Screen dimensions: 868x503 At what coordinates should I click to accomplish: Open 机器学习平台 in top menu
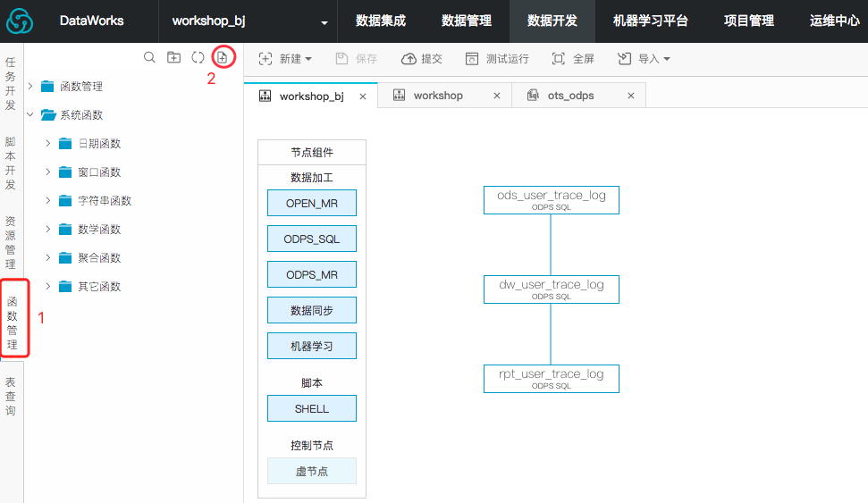[651, 21]
